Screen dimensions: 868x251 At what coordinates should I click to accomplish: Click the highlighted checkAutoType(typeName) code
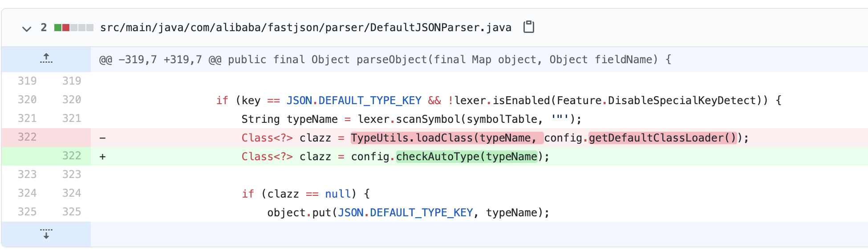[x=466, y=157]
